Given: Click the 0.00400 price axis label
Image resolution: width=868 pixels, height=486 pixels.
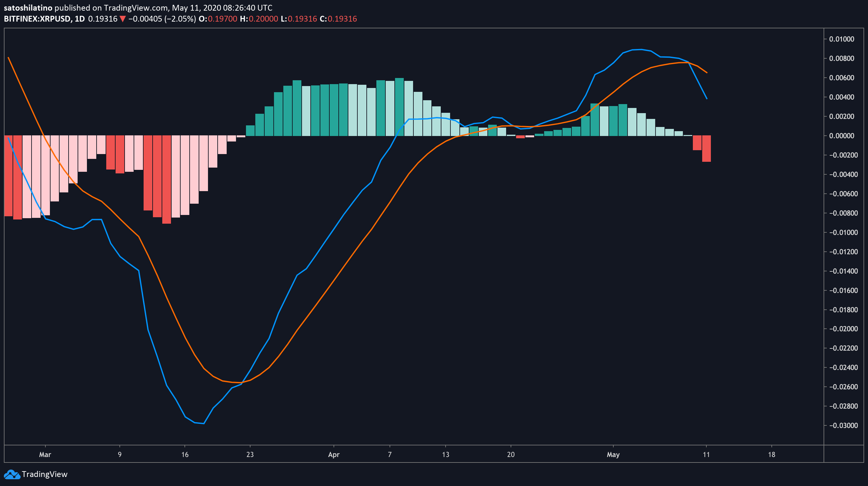Looking at the screenshot, I should [842, 97].
